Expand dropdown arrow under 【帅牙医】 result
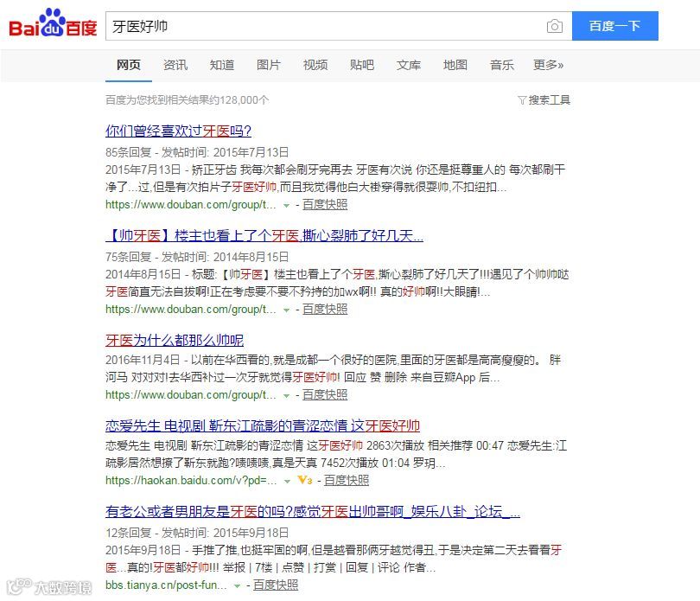700x601 pixels. (286, 310)
